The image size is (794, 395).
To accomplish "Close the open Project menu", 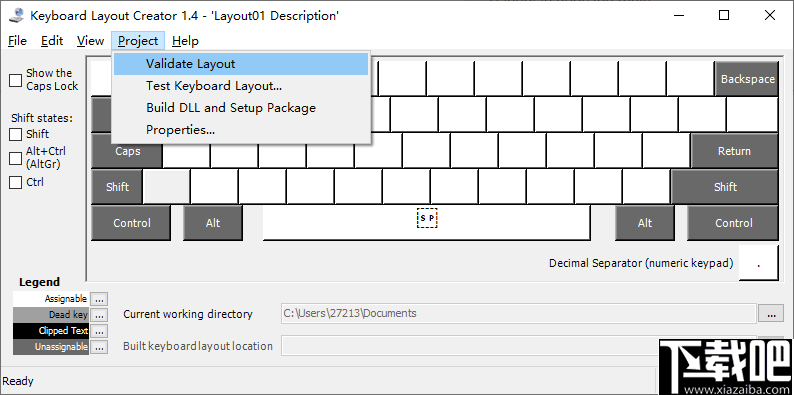I will (x=138, y=41).
